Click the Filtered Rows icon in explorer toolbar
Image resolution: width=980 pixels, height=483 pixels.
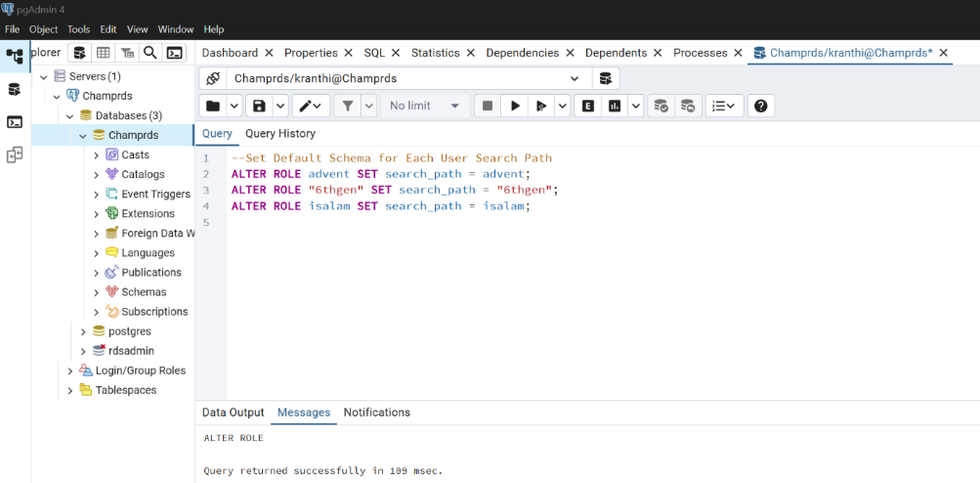click(x=127, y=53)
